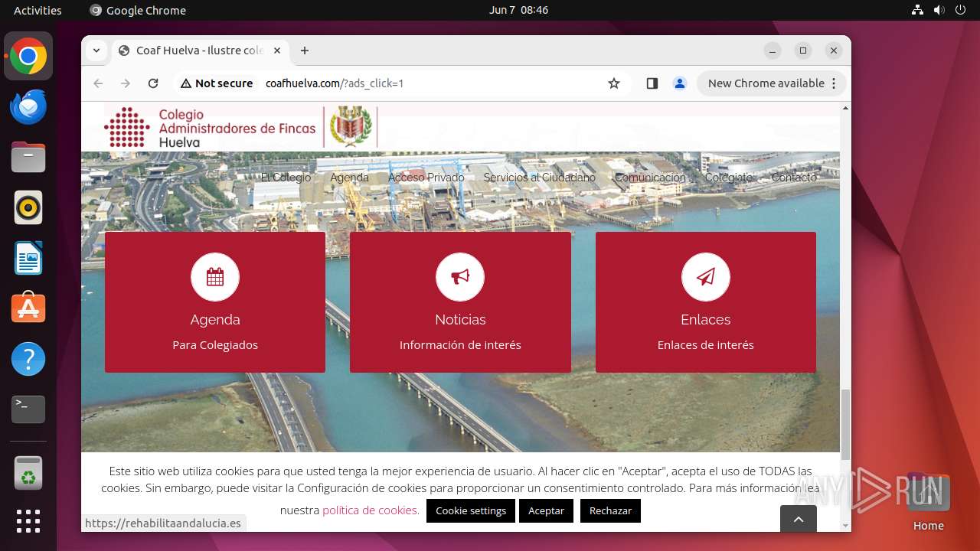Open Activities overview

pos(38,10)
